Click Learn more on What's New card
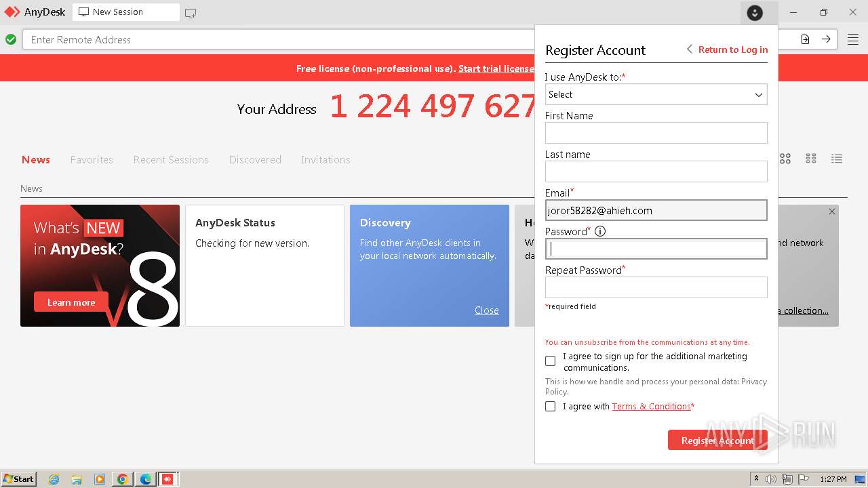Image resolution: width=868 pixels, height=488 pixels. pyautogui.click(x=71, y=302)
